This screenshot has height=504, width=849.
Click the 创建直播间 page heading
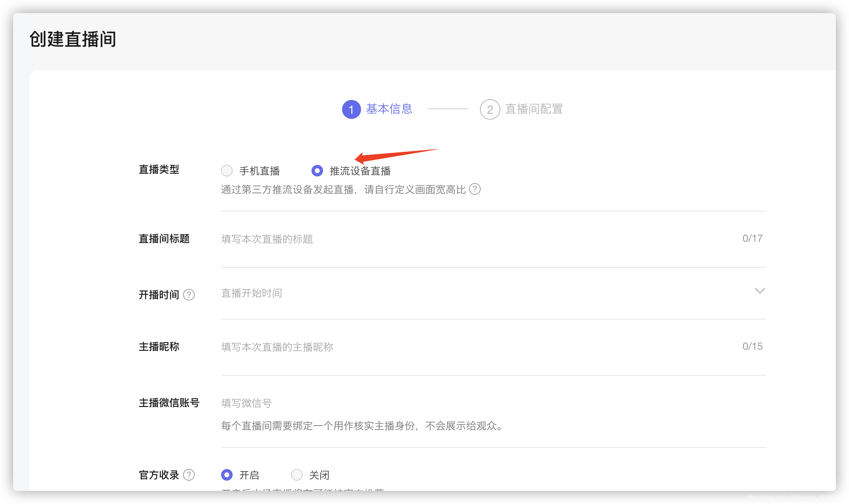tap(73, 39)
